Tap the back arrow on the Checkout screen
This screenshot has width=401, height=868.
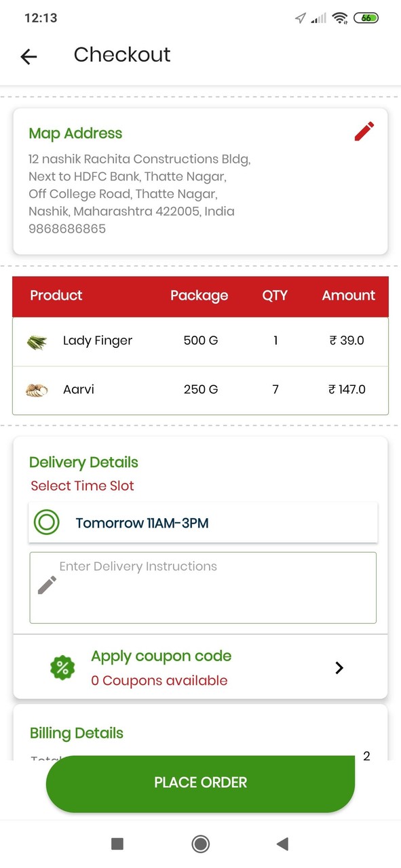pyautogui.click(x=28, y=56)
